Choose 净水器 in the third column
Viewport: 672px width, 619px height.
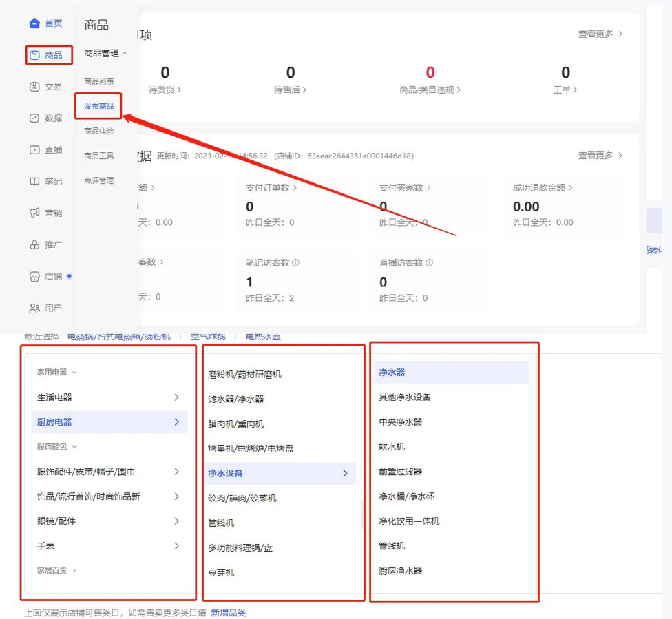392,373
